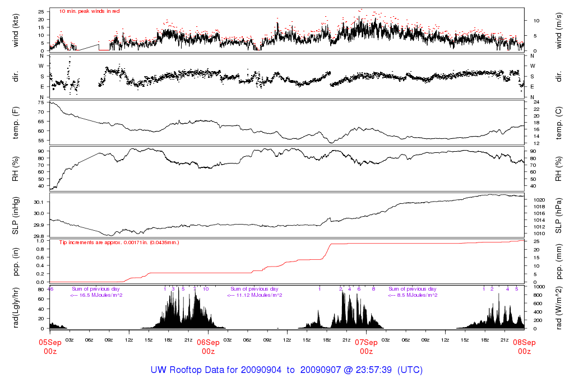Click the first '03z' tick after 05Sep

[70, 340]
